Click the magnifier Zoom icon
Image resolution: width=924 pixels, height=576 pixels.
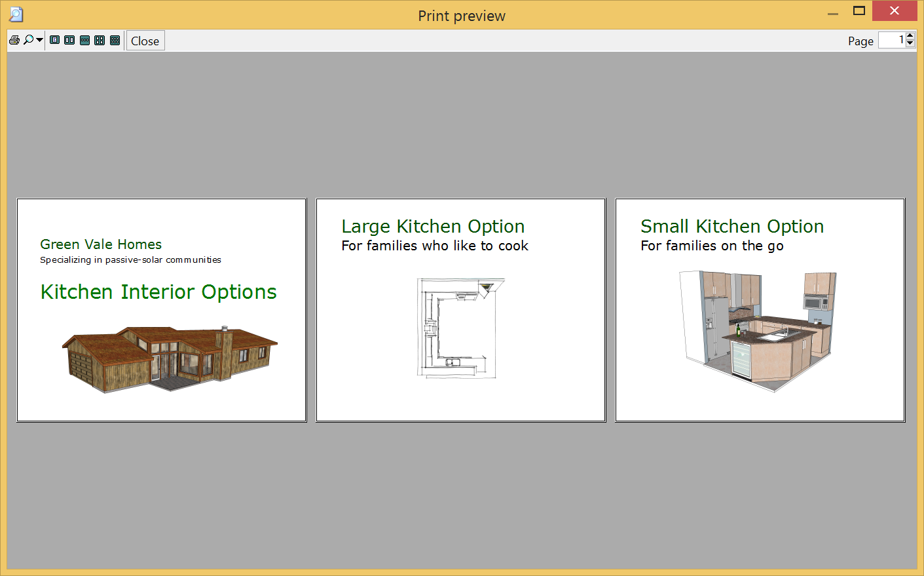(x=29, y=40)
